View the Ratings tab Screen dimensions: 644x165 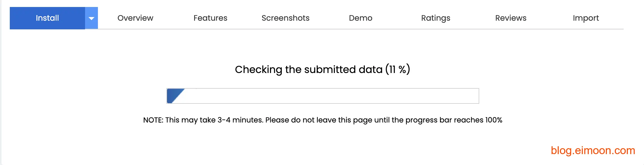click(x=436, y=18)
